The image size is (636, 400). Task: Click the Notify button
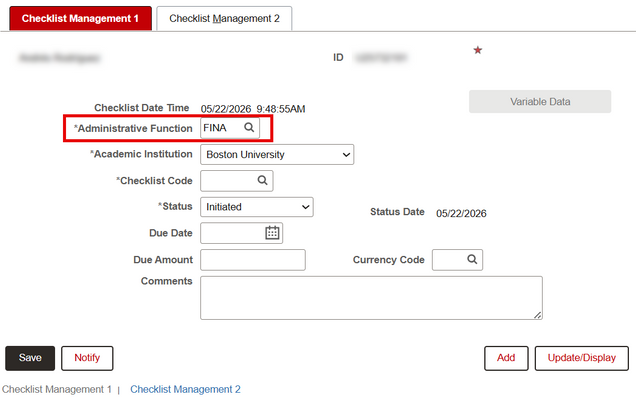pyautogui.click(x=87, y=358)
